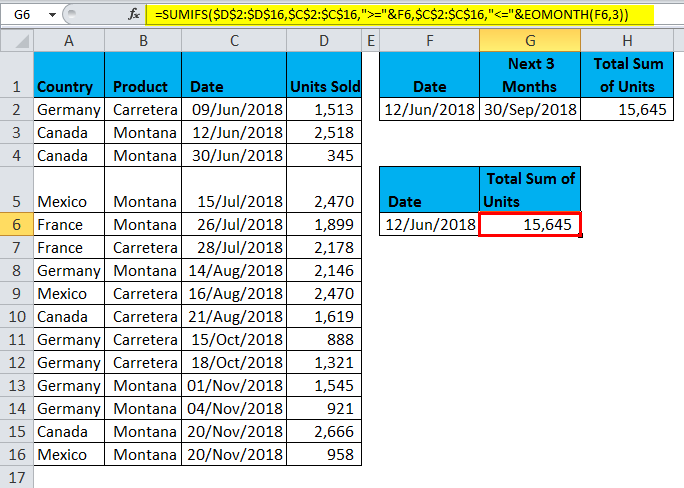Click the Country header cell
The height and width of the screenshot is (488, 684).
[x=69, y=75]
